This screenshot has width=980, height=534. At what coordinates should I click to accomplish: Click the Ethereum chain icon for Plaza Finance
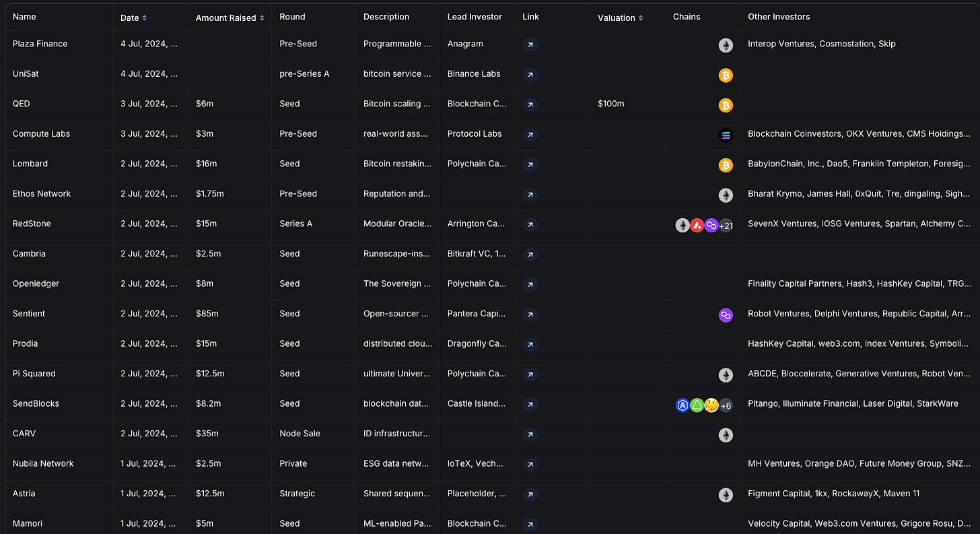pos(726,45)
